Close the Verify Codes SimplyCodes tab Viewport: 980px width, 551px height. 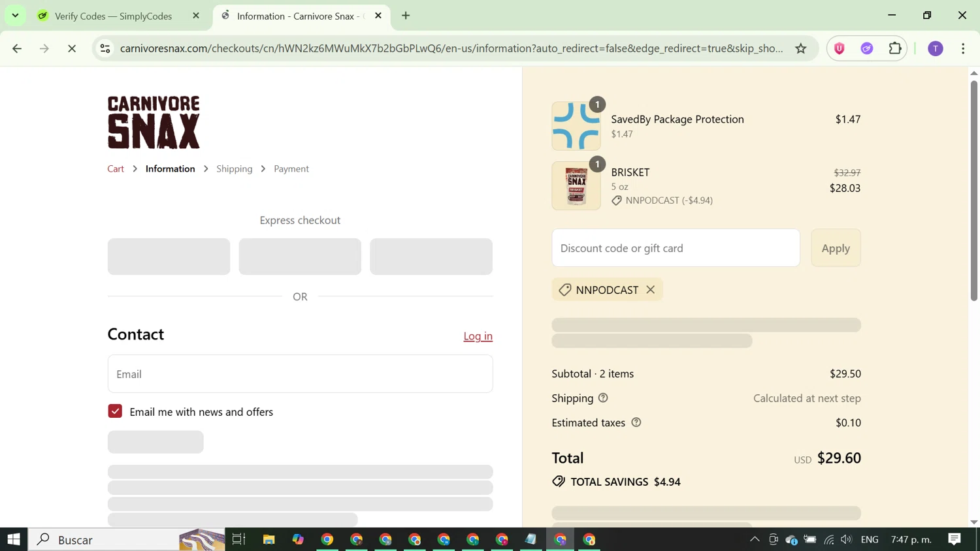pos(195,16)
